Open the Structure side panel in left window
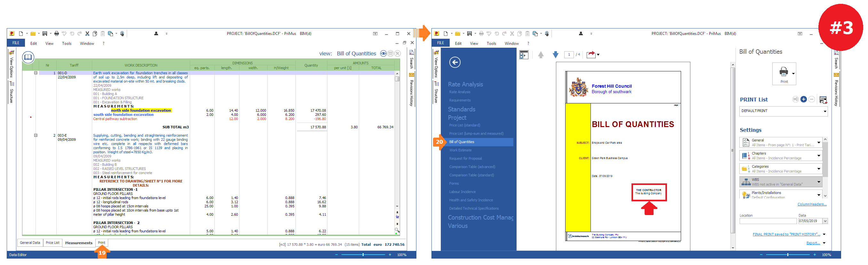This screenshot has width=868, height=265. pyautogui.click(x=12, y=93)
